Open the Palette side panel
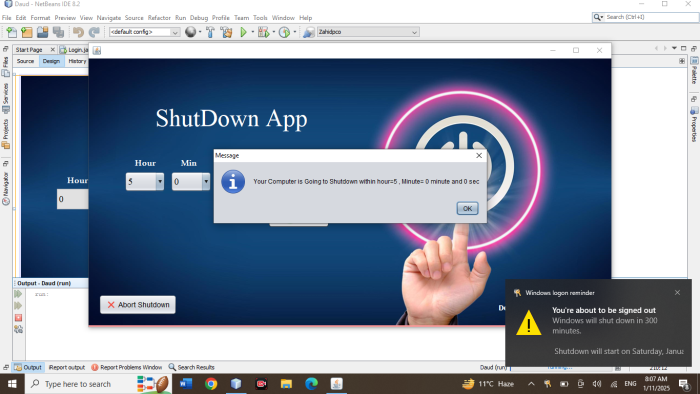 tap(694, 71)
